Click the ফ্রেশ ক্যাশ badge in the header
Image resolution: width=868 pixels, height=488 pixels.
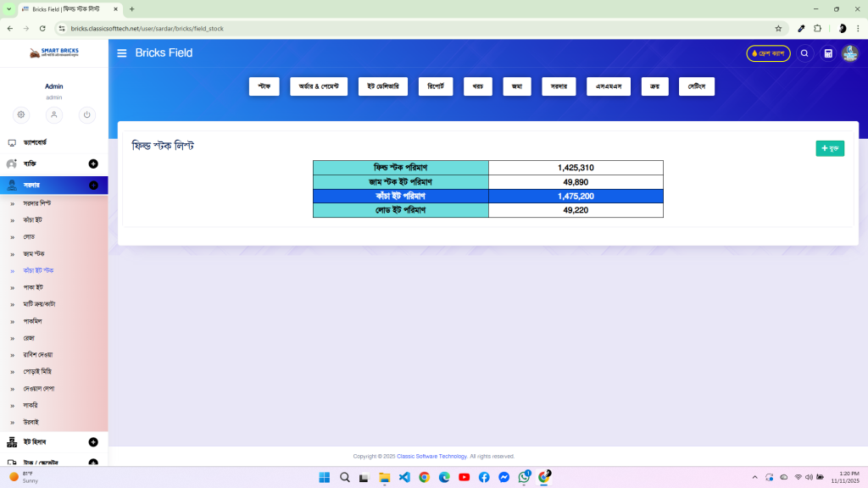[767, 53]
